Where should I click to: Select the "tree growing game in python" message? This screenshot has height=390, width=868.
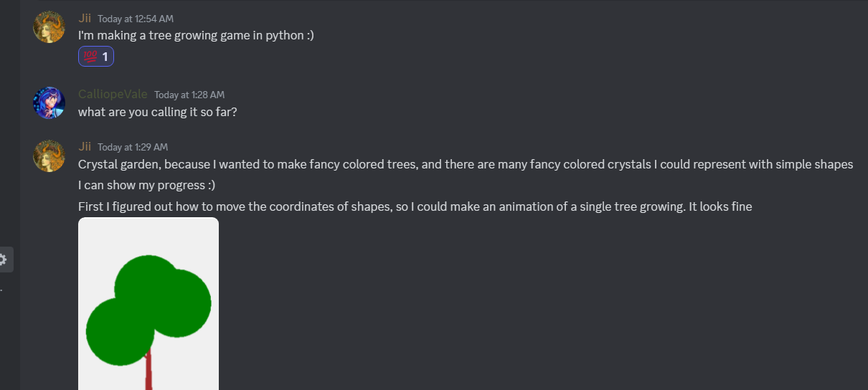pyautogui.click(x=196, y=35)
